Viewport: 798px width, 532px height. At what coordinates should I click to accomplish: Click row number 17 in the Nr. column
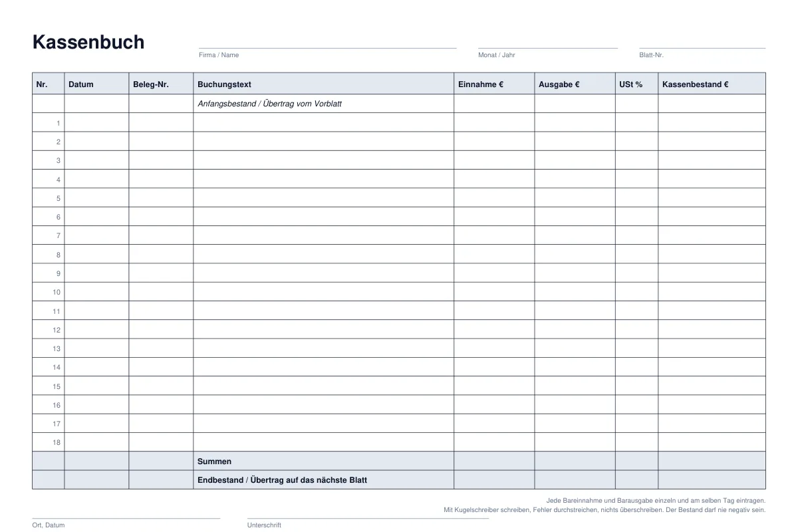click(x=57, y=424)
